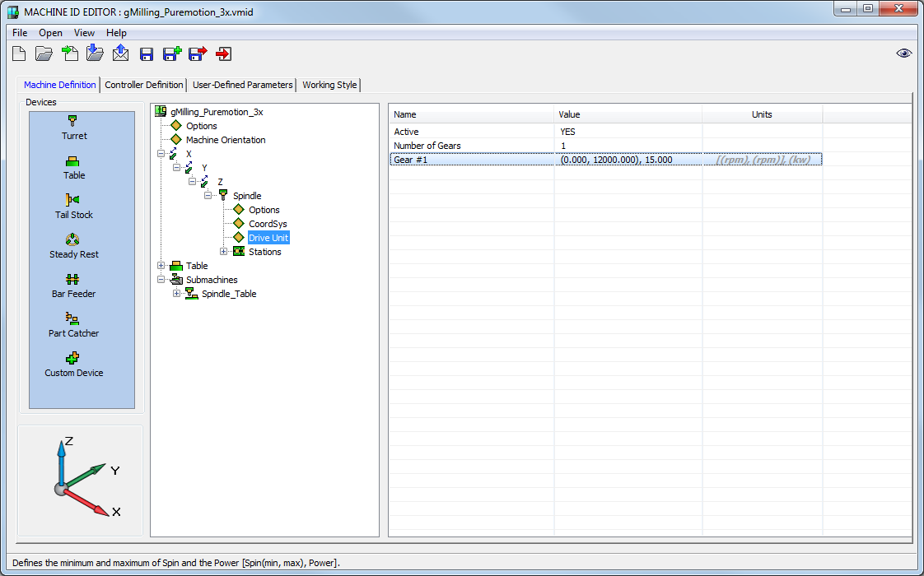Select the X axis tree item
Image resolution: width=924 pixels, height=576 pixels.
tap(189, 155)
